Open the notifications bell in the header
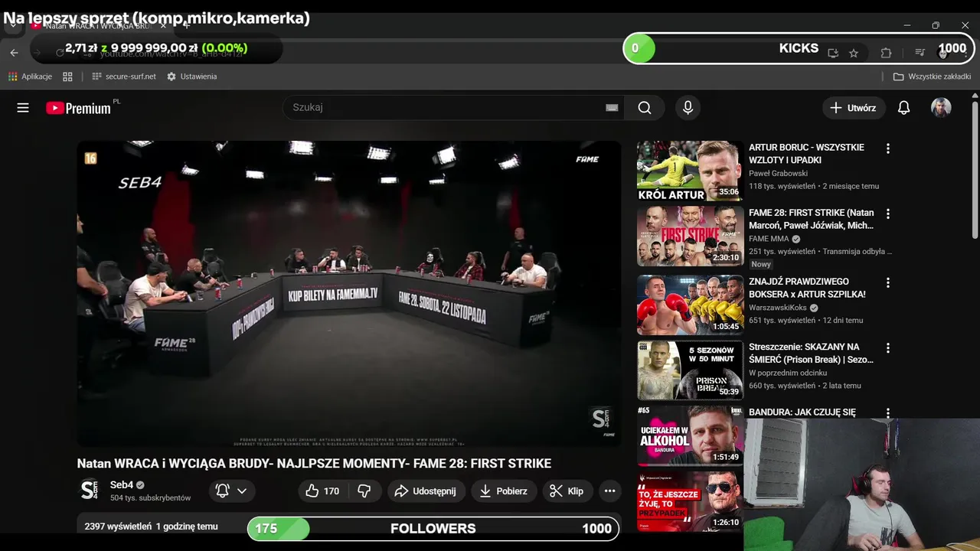The height and width of the screenshot is (551, 980). (x=903, y=108)
